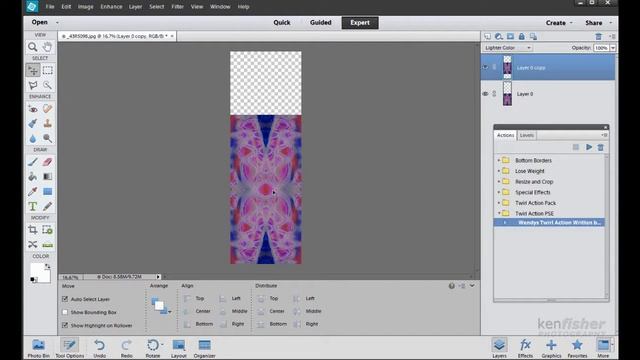Select the Red Eye Removal tool
The width and height of the screenshot is (640, 360).
(33, 109)
